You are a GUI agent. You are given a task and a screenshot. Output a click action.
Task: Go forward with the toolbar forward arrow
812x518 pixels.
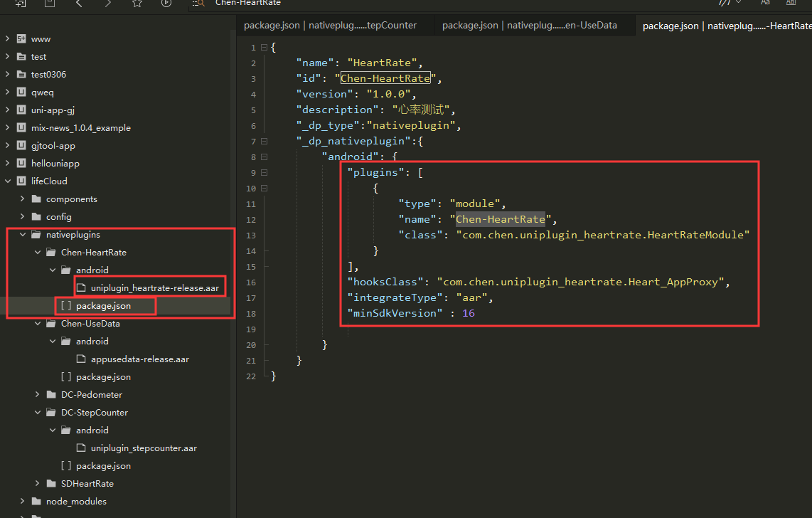(107, 3)
